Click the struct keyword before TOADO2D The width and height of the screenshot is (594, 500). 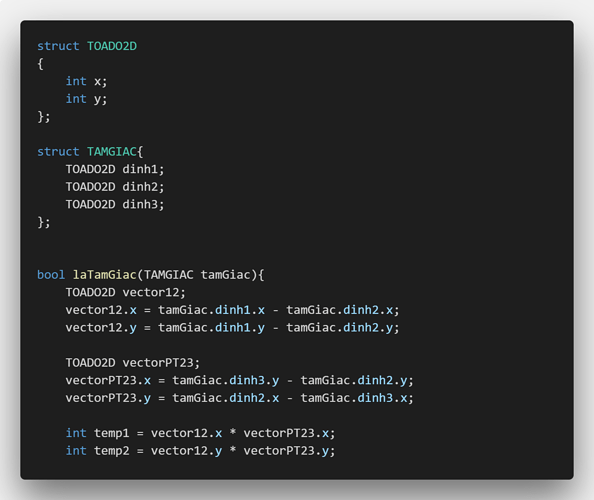pyautogui.click(x=58, y=46)
